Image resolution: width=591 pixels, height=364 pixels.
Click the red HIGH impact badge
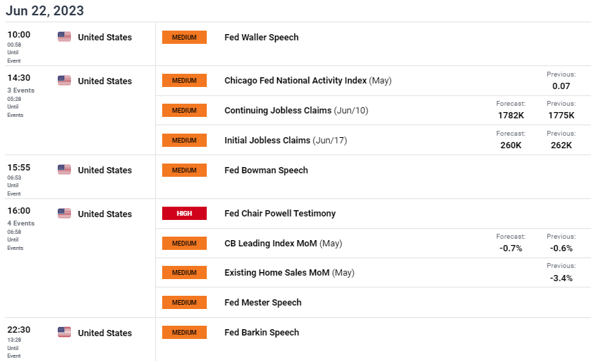click(184, 214)
